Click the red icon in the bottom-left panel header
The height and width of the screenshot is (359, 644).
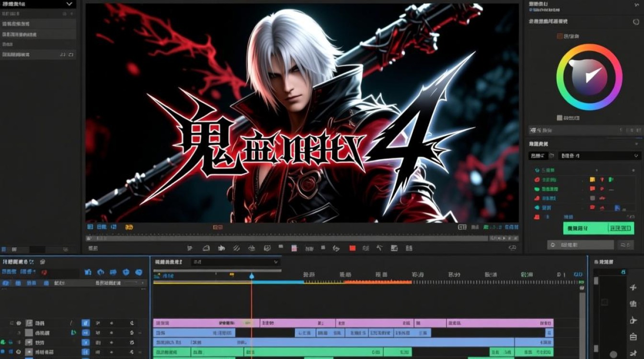44,272
